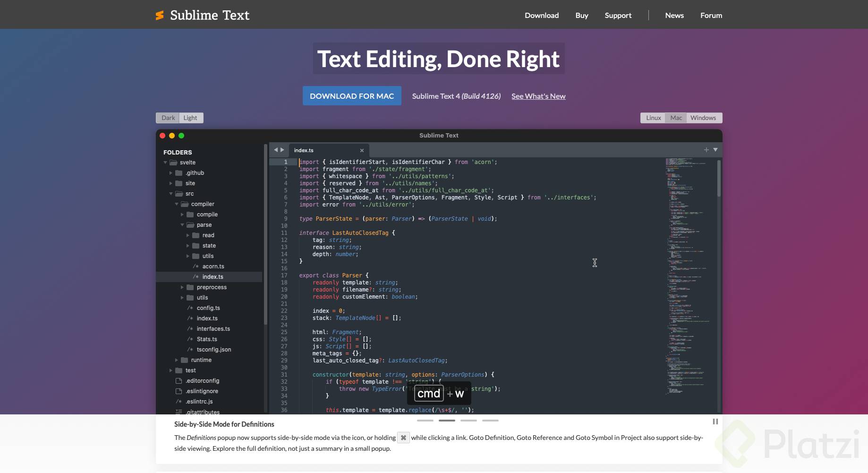Click the Sublime Text logo icon
Screen dimensions: 868x473
(x=160, y=16)
